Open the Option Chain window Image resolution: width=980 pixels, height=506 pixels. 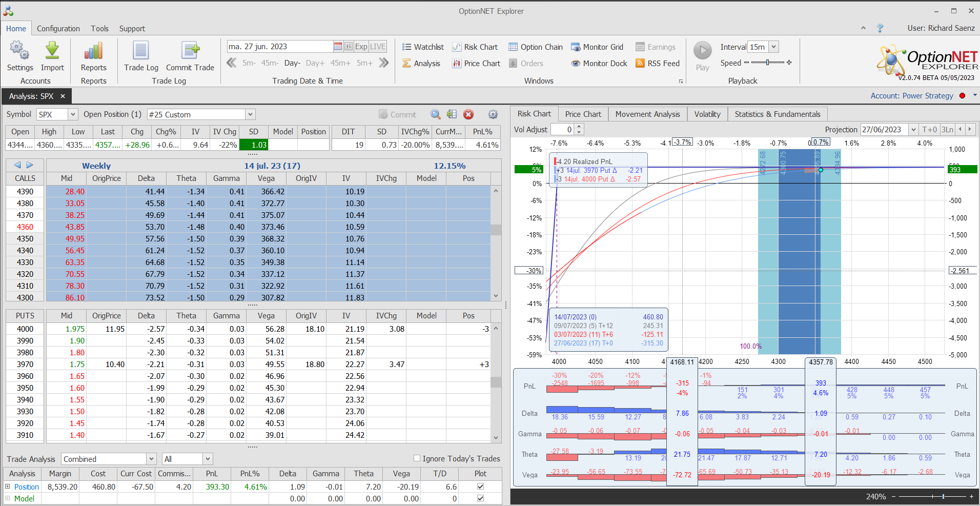536,47
